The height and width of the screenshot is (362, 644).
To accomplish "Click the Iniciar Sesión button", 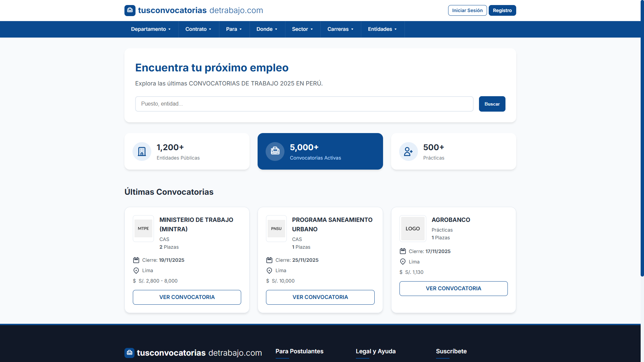I will [x=467, y=10].
